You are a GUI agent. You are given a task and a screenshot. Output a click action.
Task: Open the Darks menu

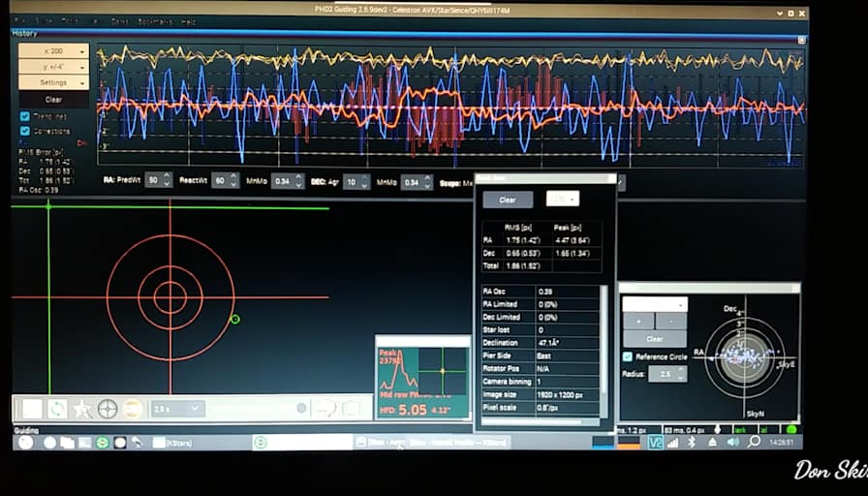(x=119, y=21)
